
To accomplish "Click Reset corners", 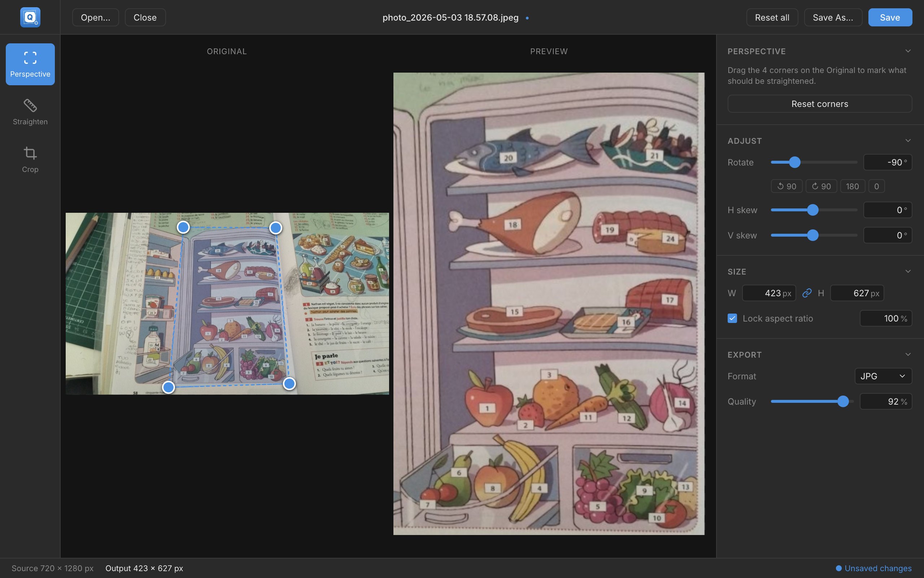I will click(820, 104).
